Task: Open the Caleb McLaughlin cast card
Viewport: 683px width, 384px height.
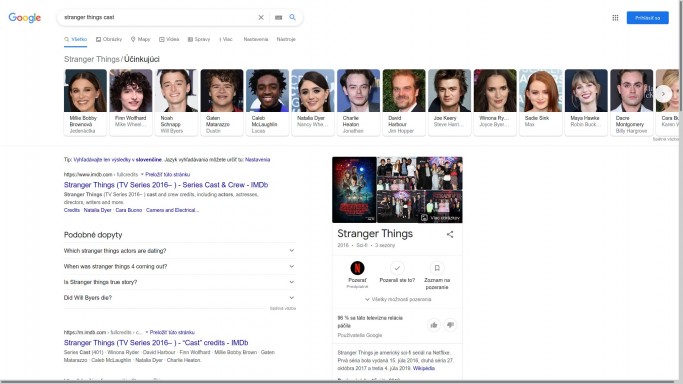Action: (x=267, y=102)
